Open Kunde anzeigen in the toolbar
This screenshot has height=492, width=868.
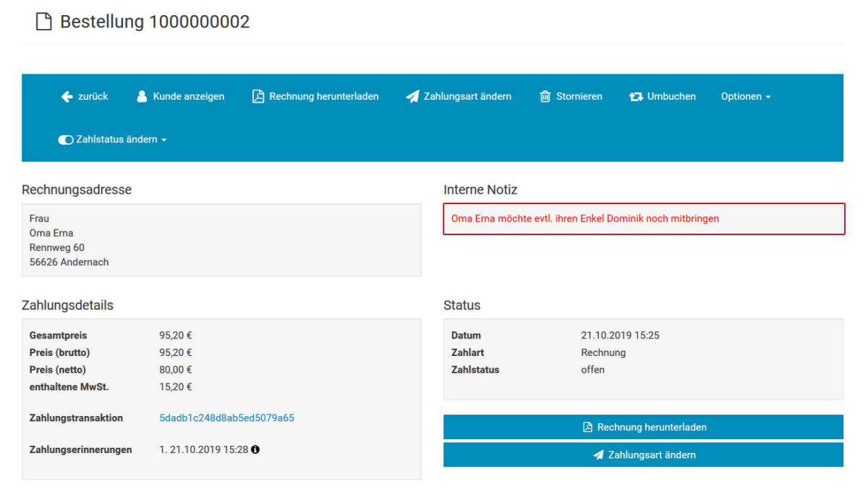tap(181, 96)
